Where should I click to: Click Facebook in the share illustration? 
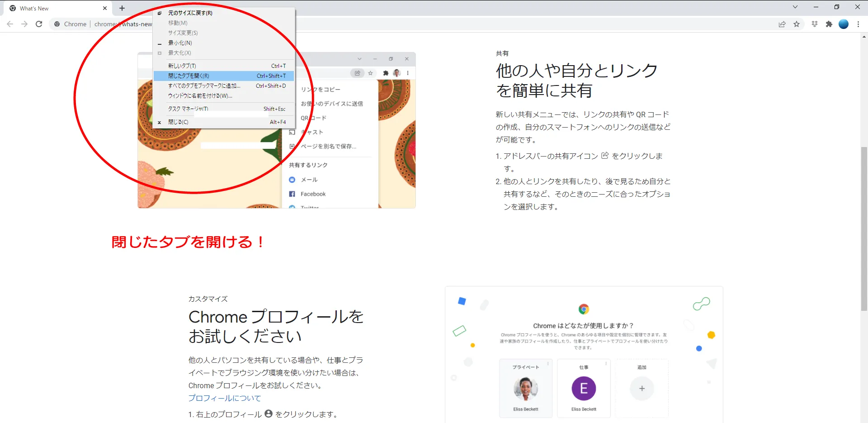(313, 194)
